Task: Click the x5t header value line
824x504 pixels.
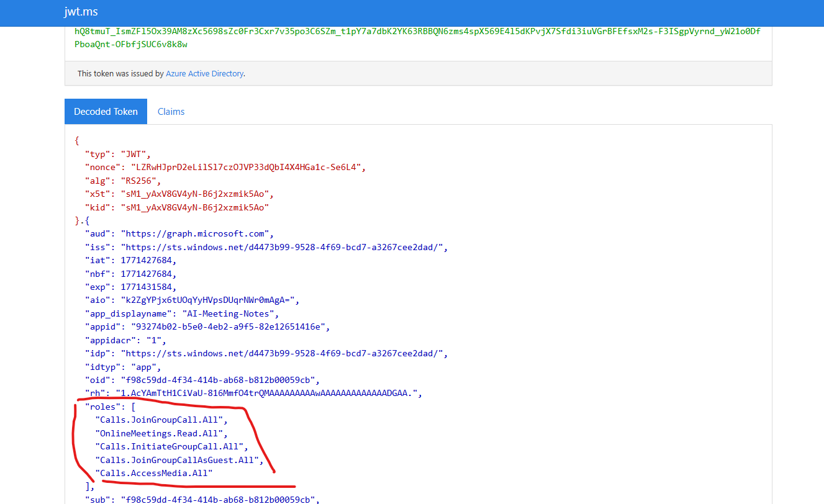Action: coord(179,194)
